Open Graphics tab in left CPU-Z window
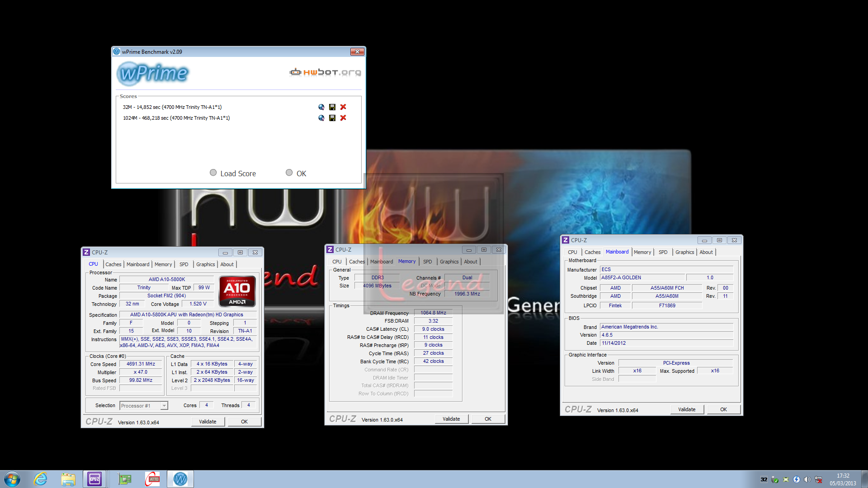 [206, 264]
